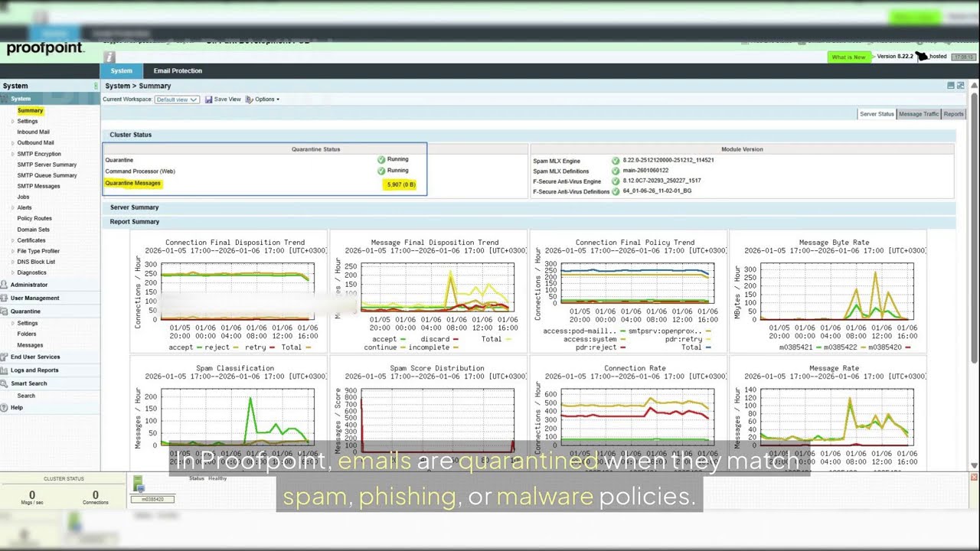This screenshot has height=551, width=980.
Task: Select the Server Status tab
Action: (877, 114)
